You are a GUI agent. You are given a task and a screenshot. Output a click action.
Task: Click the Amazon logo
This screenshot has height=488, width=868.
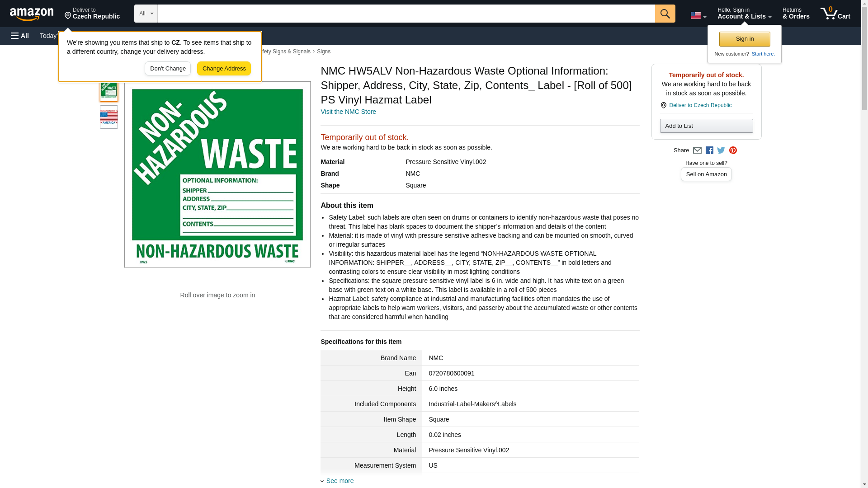tap(32, 14)
